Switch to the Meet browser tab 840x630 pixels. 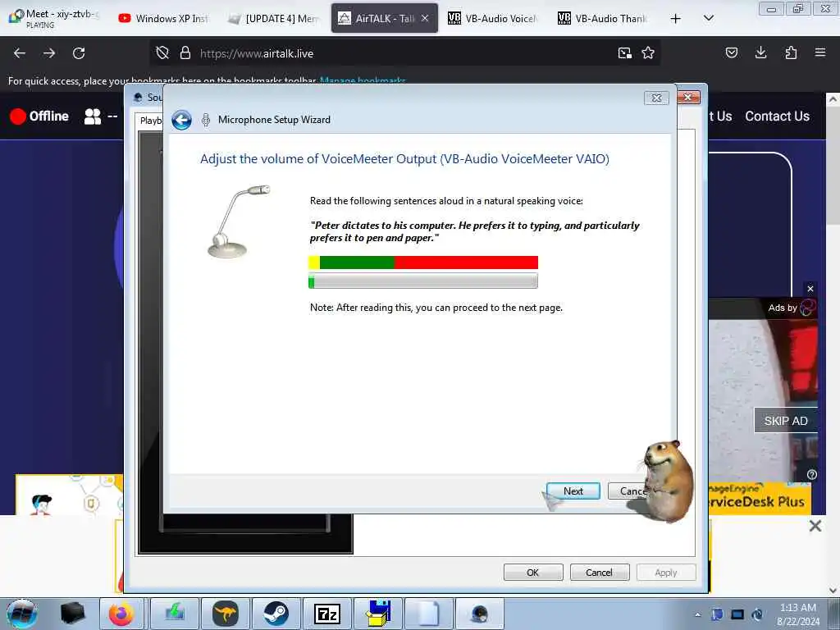[53, 18]
